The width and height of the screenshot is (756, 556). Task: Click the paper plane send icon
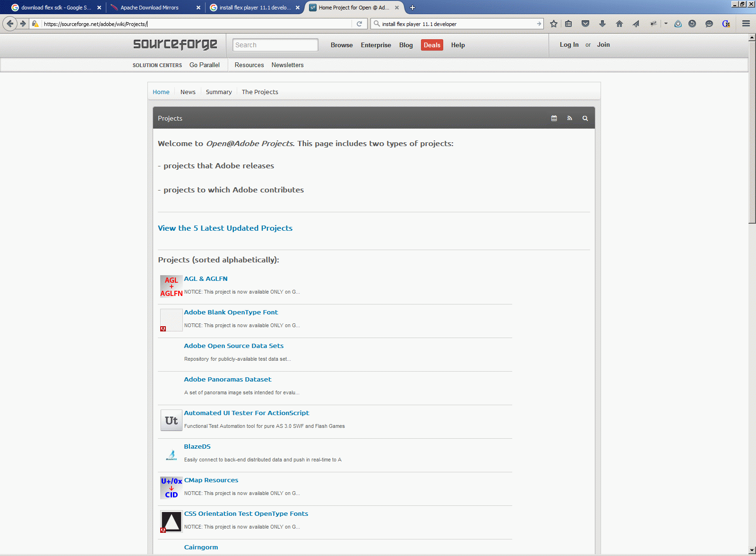tap(636, 24)
